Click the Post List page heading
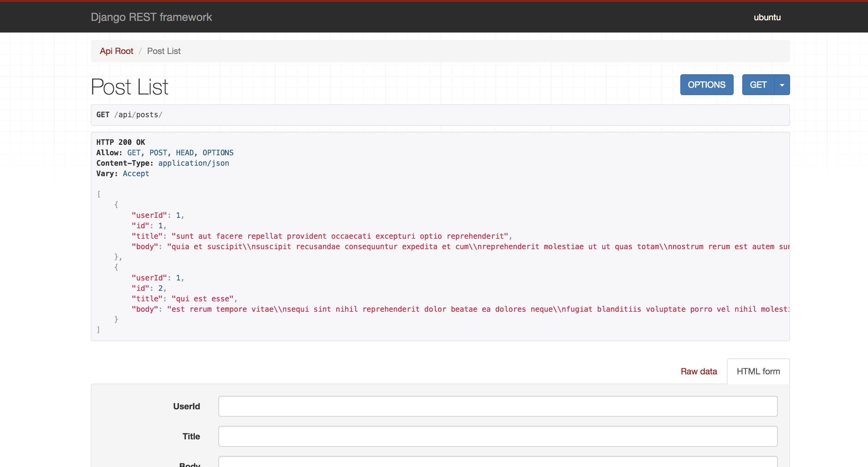 [x=129, y=87]
